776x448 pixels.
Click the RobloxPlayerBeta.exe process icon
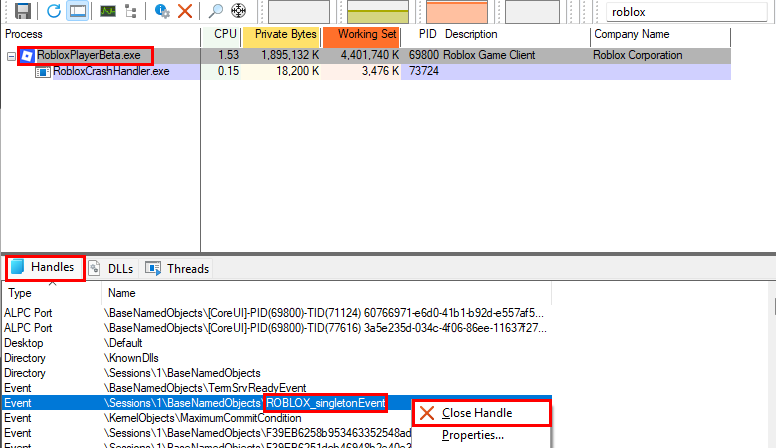(27, 55)
